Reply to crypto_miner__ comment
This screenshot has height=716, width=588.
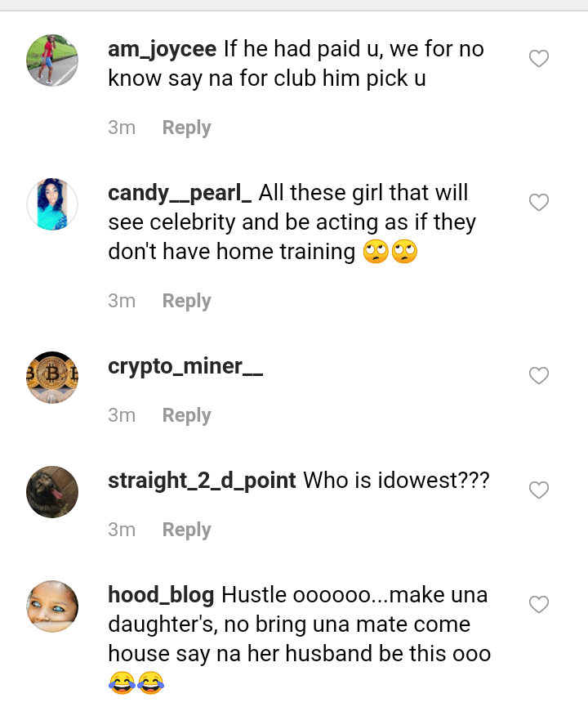[186, 415]
